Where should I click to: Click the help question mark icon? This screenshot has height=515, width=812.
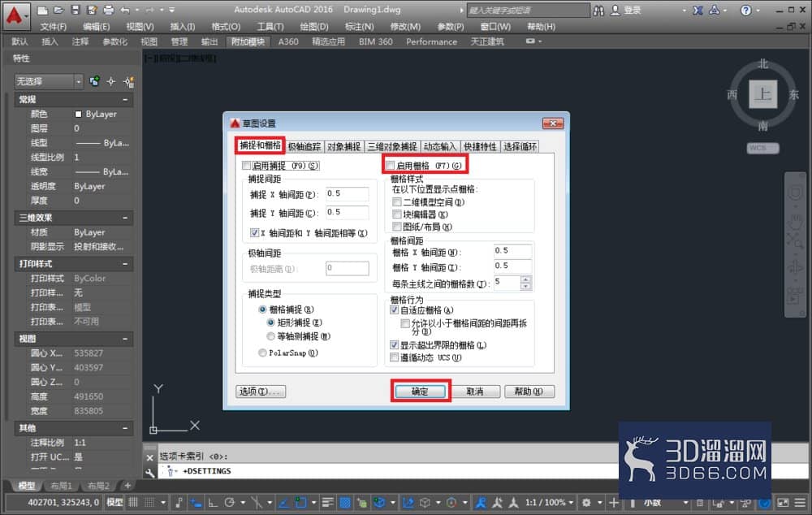745,10
